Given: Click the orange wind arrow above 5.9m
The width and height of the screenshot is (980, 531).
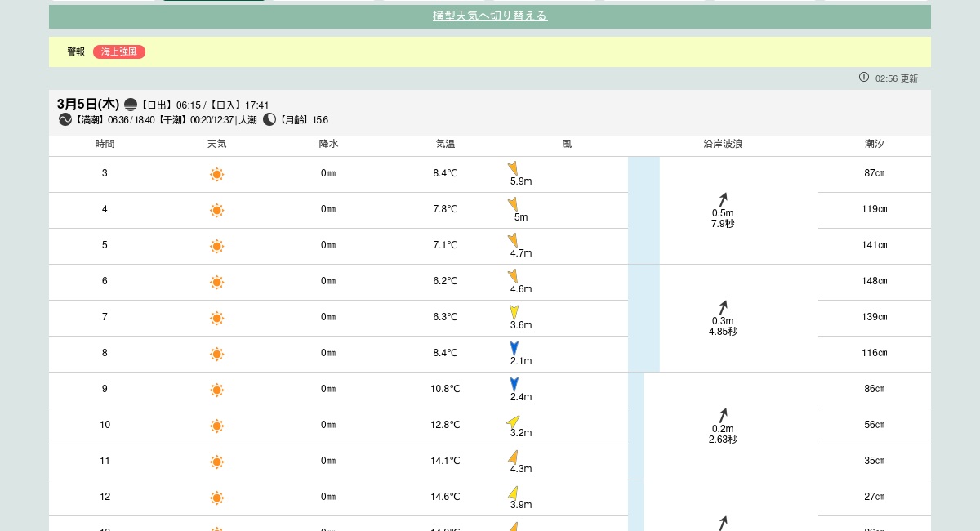Looking at the screenshot, I should click(513, 168).
